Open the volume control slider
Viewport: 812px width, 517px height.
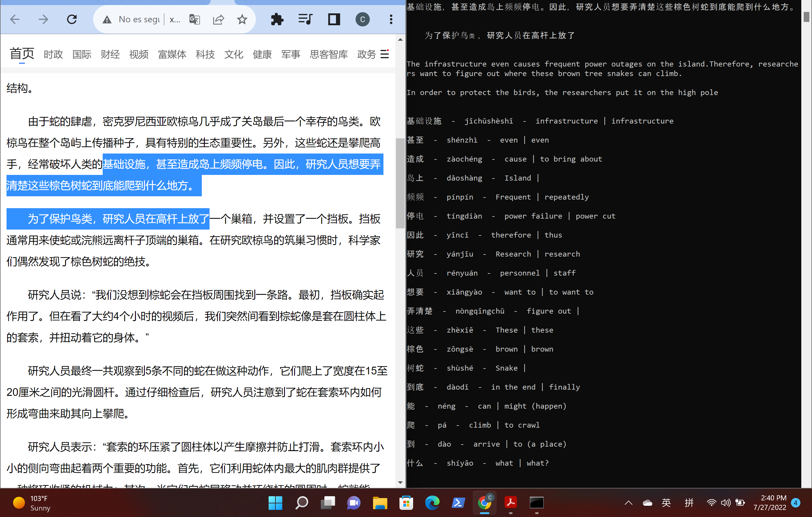click(726, 503)
